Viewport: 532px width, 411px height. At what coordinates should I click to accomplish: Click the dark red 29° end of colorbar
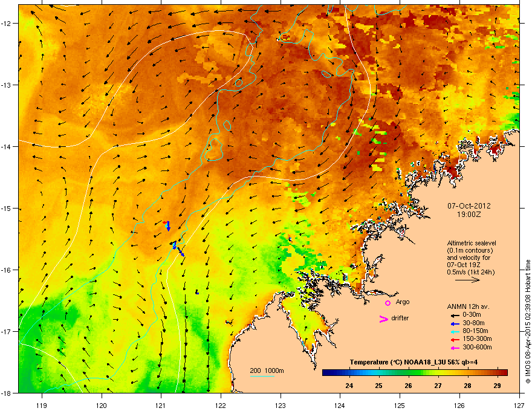point(503,373)
